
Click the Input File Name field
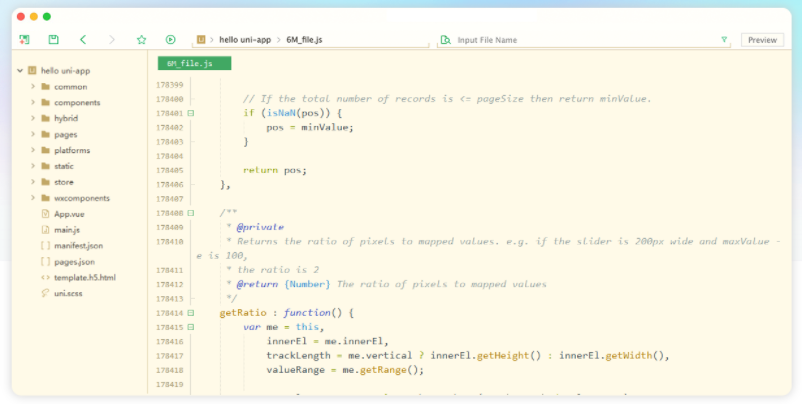(580, 40)
